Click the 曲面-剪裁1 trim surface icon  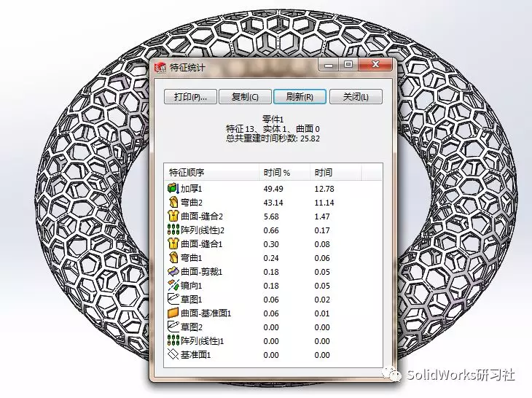173,272
